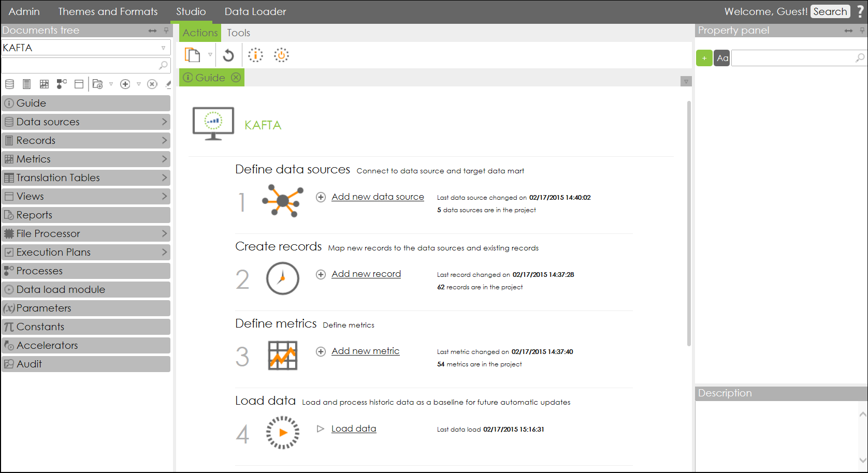868x473 pixels.
Task: Click the circled X delete icon in tree toolbar
Action: (152, 84)
